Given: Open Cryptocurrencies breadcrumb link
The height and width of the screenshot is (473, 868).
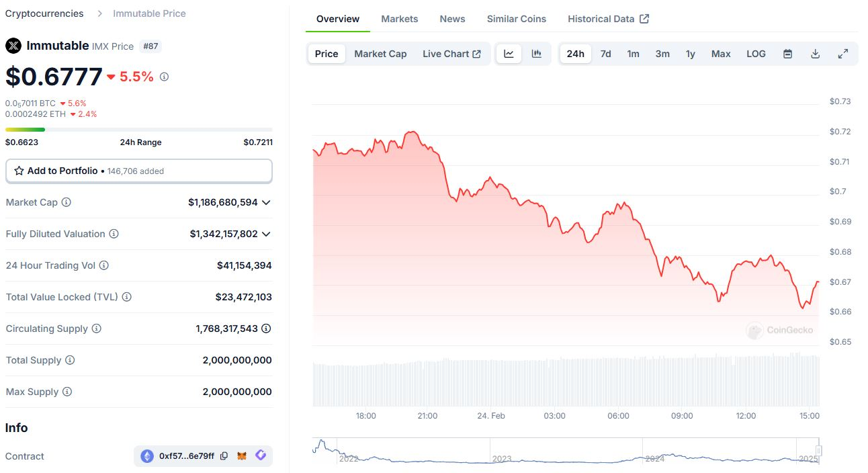Looking at the screenshot, I should click(x=44, y=13).
